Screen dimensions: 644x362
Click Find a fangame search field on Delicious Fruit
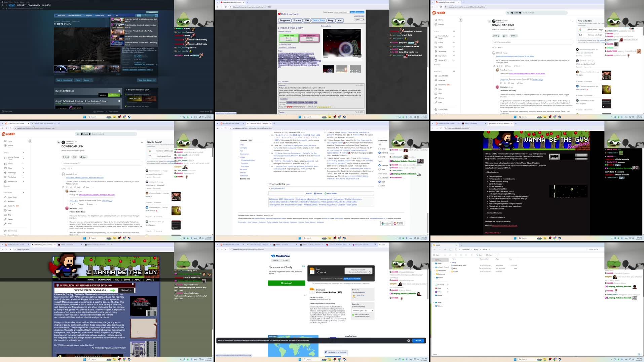pos(341,12)
